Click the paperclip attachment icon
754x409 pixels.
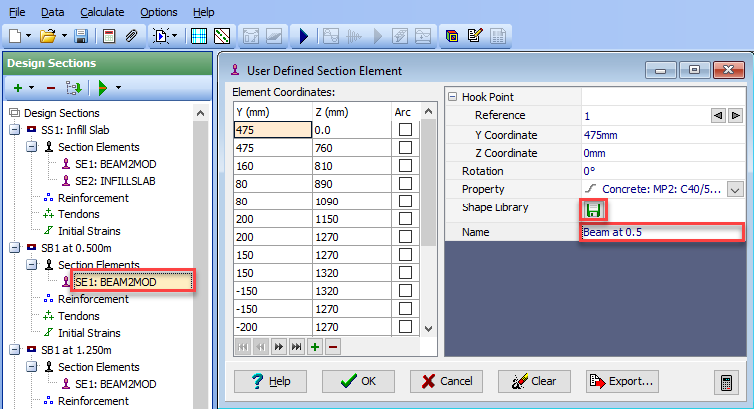click(131, 36)
